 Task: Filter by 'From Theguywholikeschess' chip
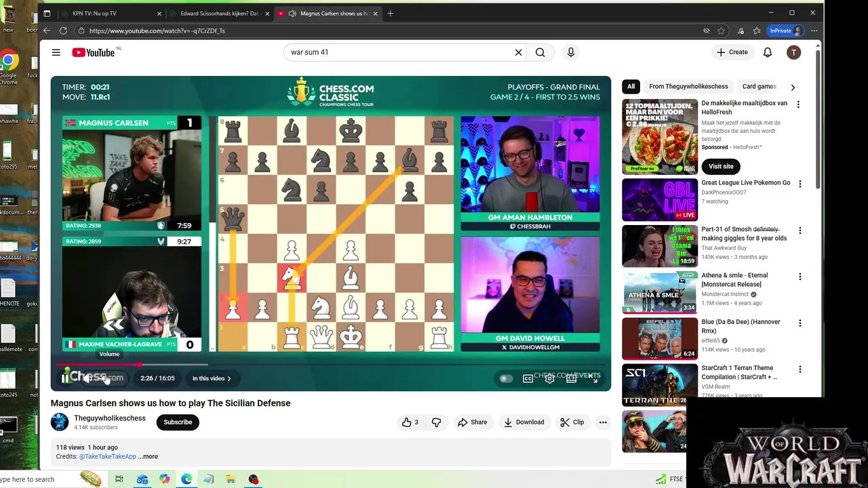click(688, 87)
